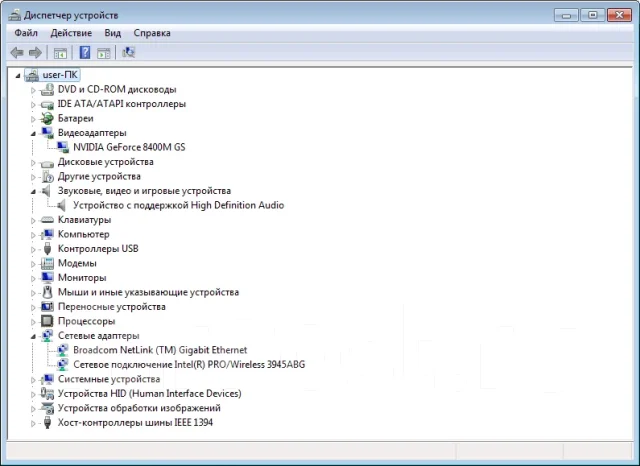Select the Сетевые адаптеры label
This screenshot has width=640, height=466.
point(98,336)
